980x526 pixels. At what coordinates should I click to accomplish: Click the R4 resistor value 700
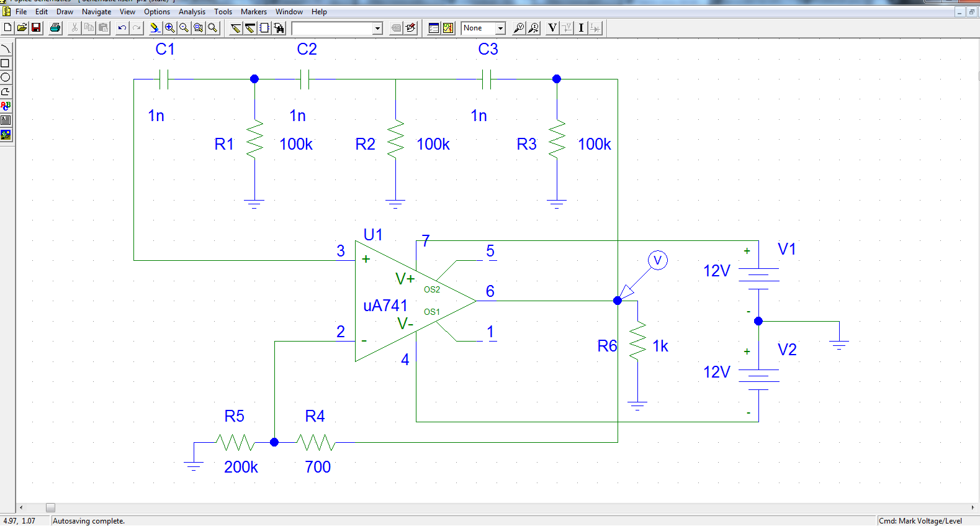coord(318,467)
